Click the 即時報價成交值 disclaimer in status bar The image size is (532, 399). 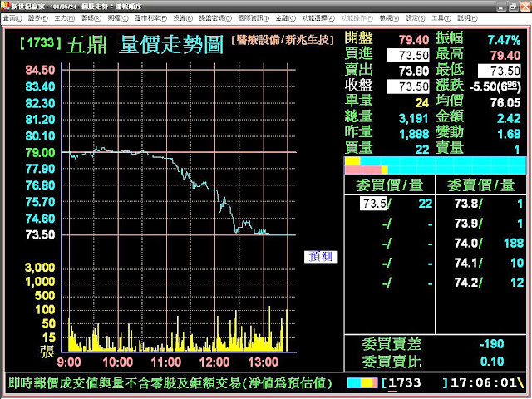pos(170,383)
